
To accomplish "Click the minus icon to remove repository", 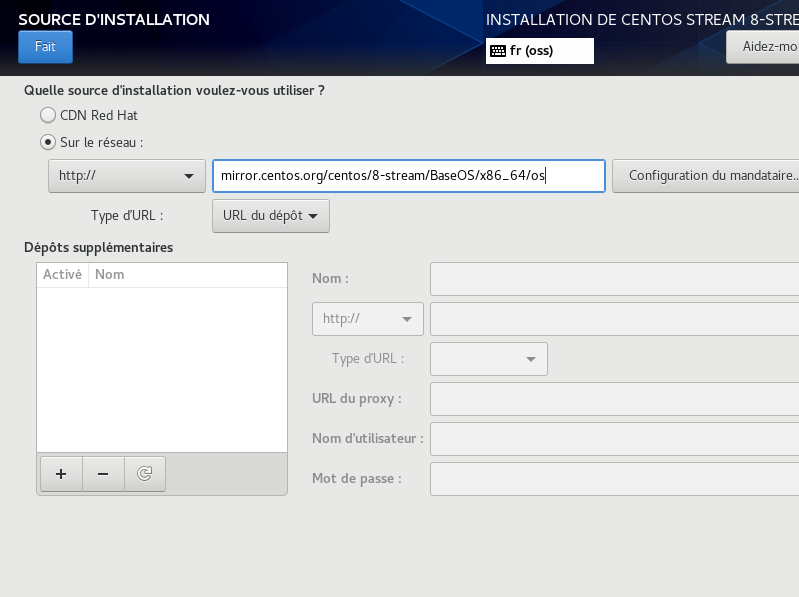I will click(x=103, y=474).
